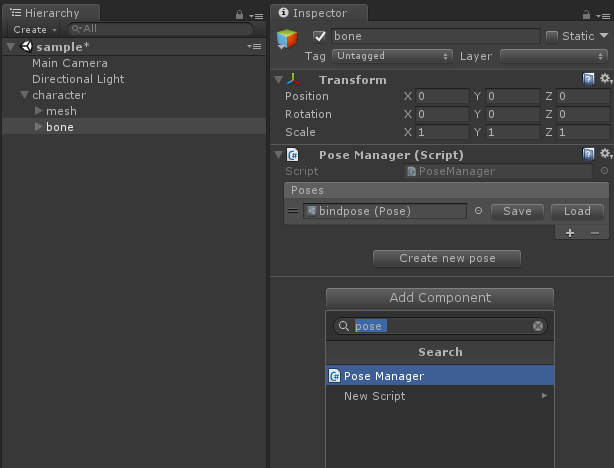Viewport: 614px width, 468px height.
Task: Click the Poses list header
Action: pos(446,190)
